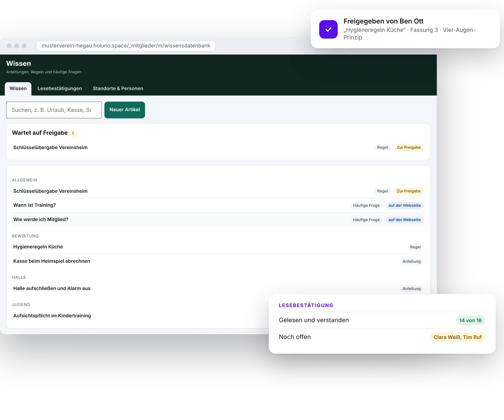Viewport: 504px width, 420px height.
Task: Open the Hygieneregeln Küche article
Action: click(x=218, y=247)
